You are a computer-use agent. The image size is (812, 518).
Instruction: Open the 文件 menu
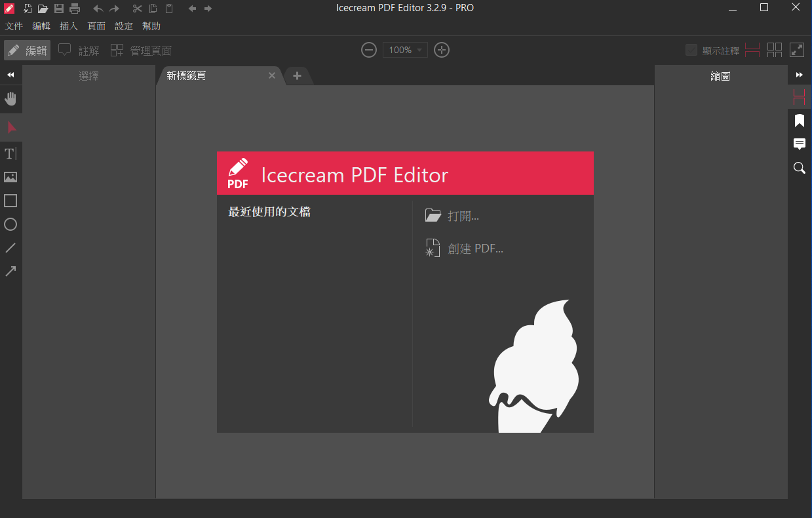[x=14, y=26]
